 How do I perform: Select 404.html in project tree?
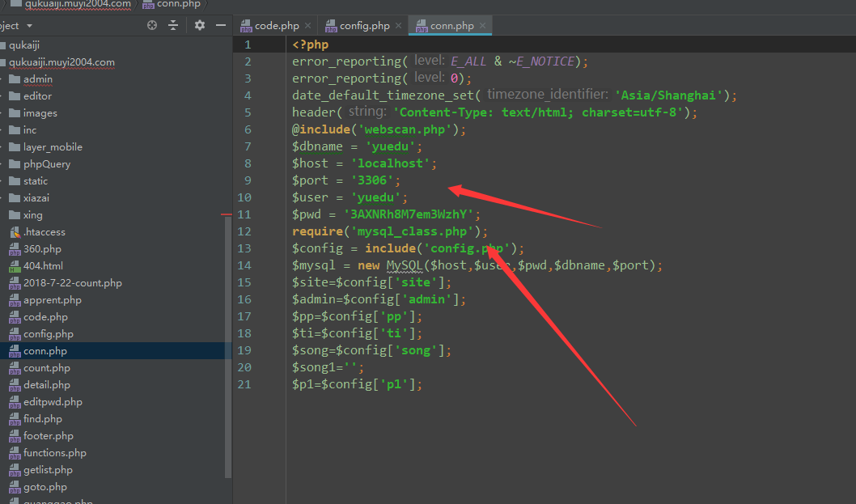point(43,266)
